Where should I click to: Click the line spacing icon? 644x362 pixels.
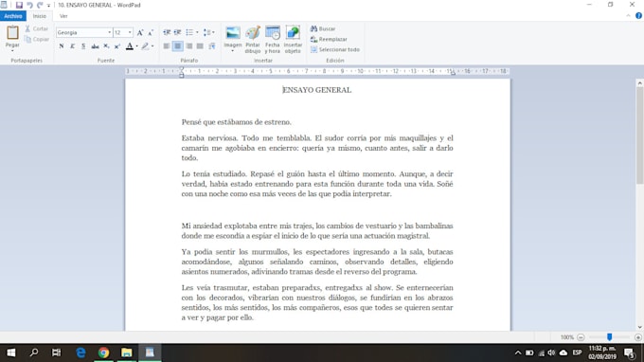coord(206,32)
